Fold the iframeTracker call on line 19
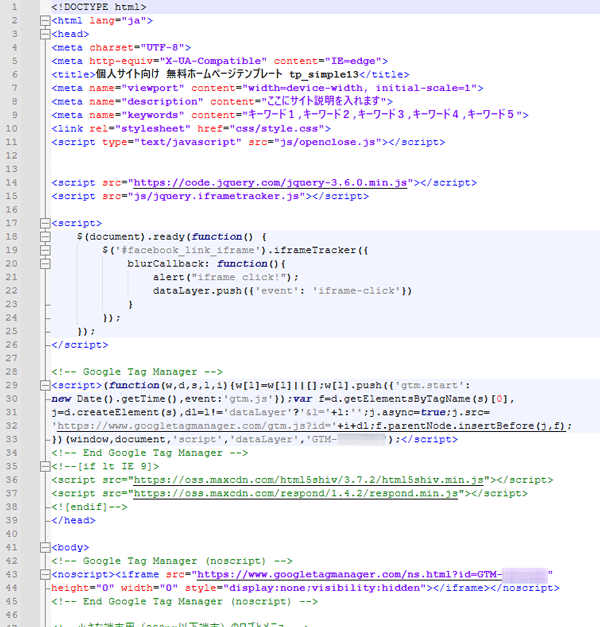The image size is (600, 627). pyautogui.click(x=44, y=250)
